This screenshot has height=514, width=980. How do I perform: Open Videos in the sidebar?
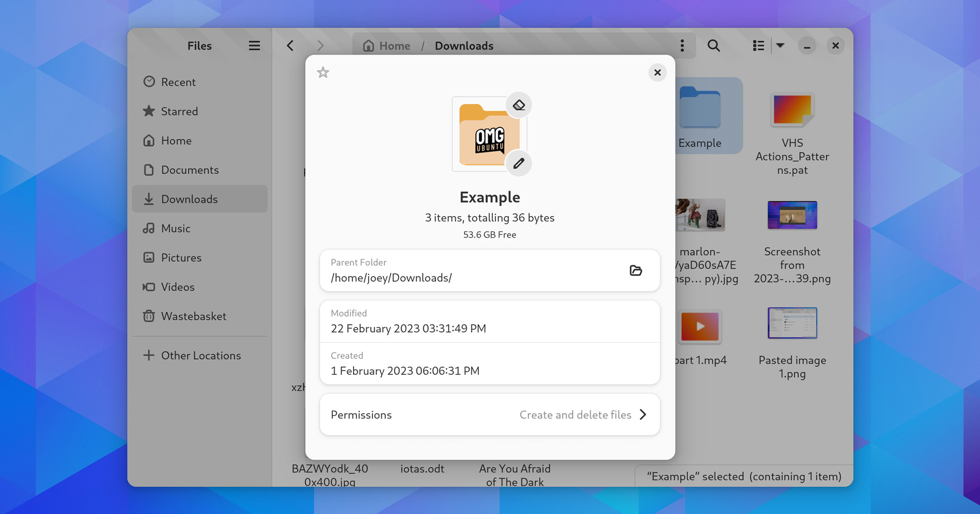pos(200,287)
